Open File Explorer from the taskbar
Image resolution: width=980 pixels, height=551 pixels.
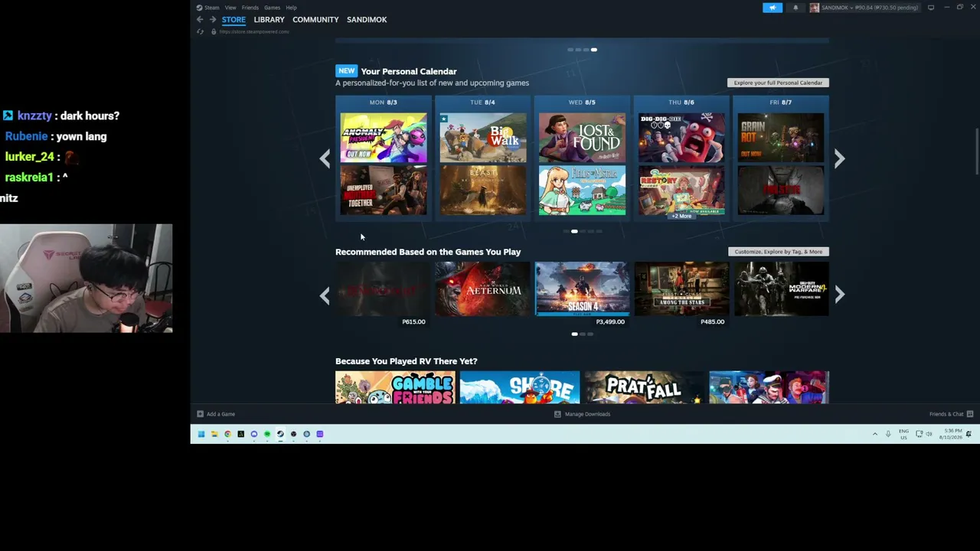pos(214,434)
